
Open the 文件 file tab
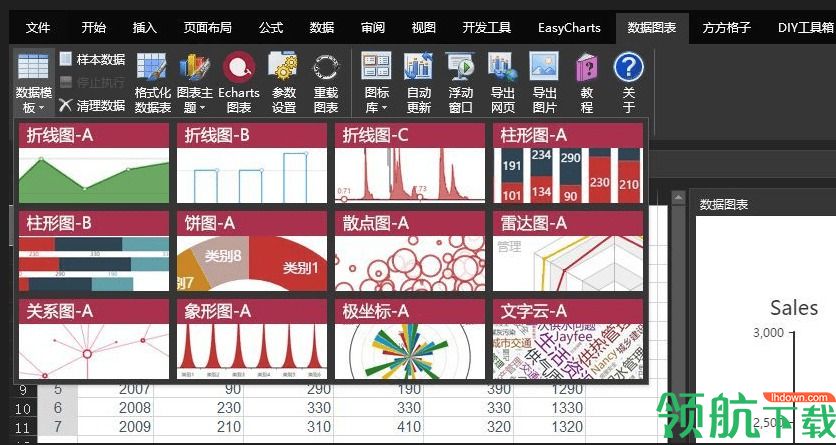pyautogui.click(x=37, y=28)
